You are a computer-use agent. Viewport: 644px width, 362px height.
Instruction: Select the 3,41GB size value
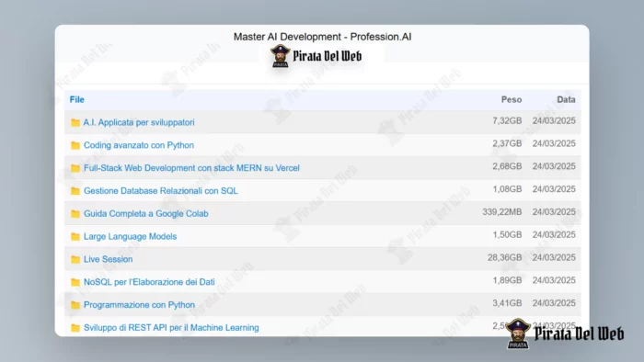click(x=507, y=303)
